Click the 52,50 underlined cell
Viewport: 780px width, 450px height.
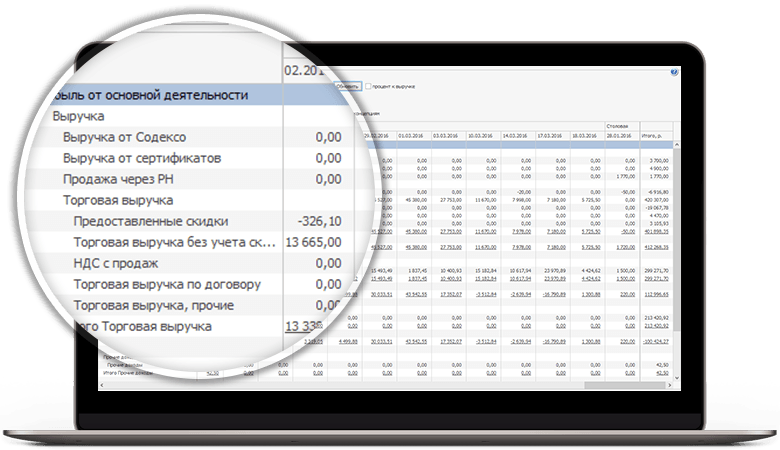[x=213, y=373]
